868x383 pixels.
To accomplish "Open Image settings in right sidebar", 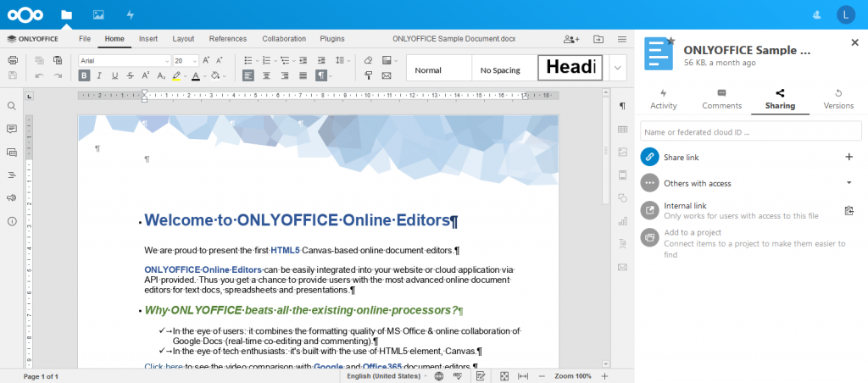I will tap(622, 153).
